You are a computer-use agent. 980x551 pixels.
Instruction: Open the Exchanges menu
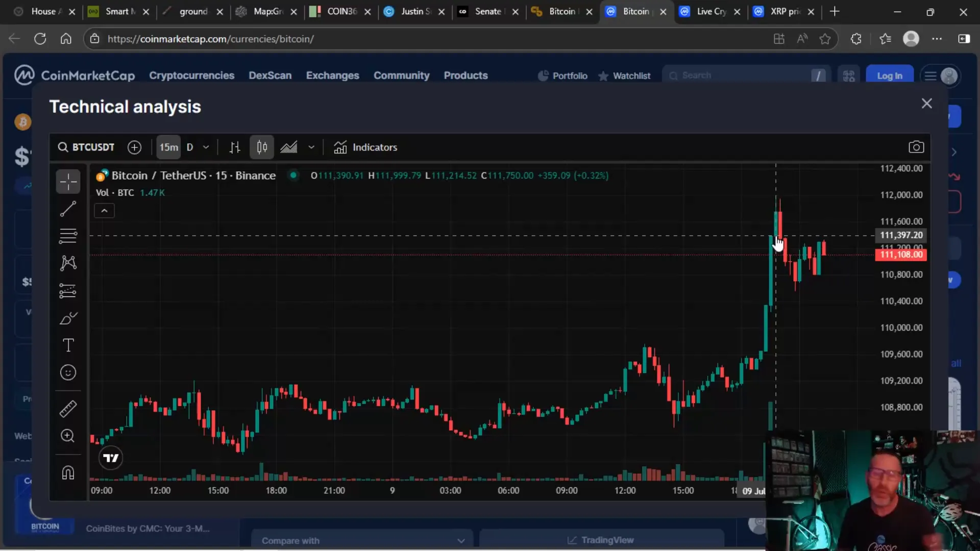(x=333, y=76)
